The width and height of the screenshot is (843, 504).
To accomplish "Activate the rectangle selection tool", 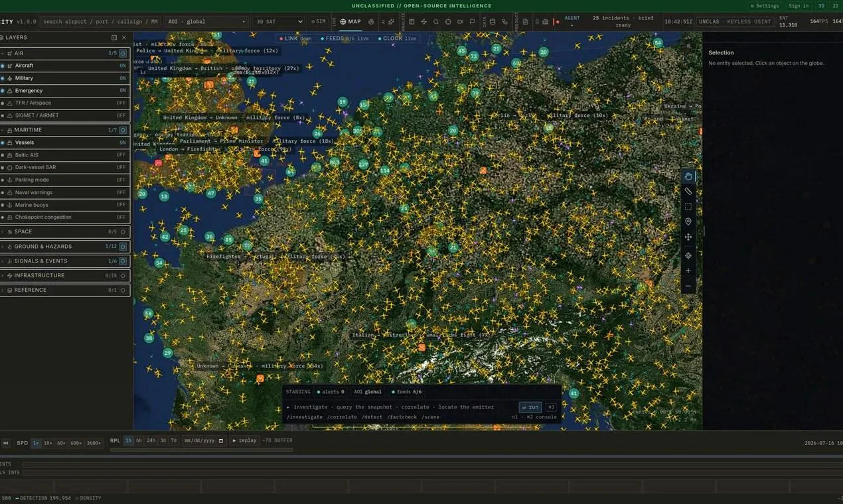I will pyautogui.click(x=688, y=207).
